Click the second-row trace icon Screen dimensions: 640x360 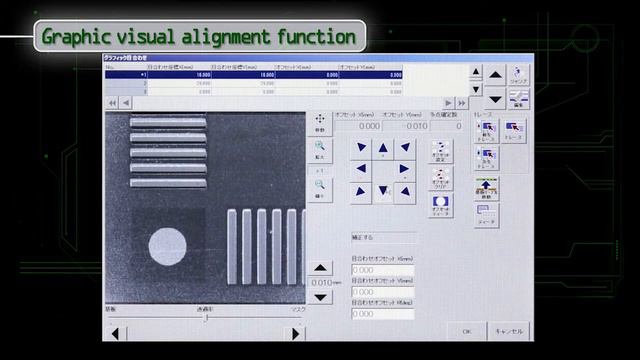(487, 158)
